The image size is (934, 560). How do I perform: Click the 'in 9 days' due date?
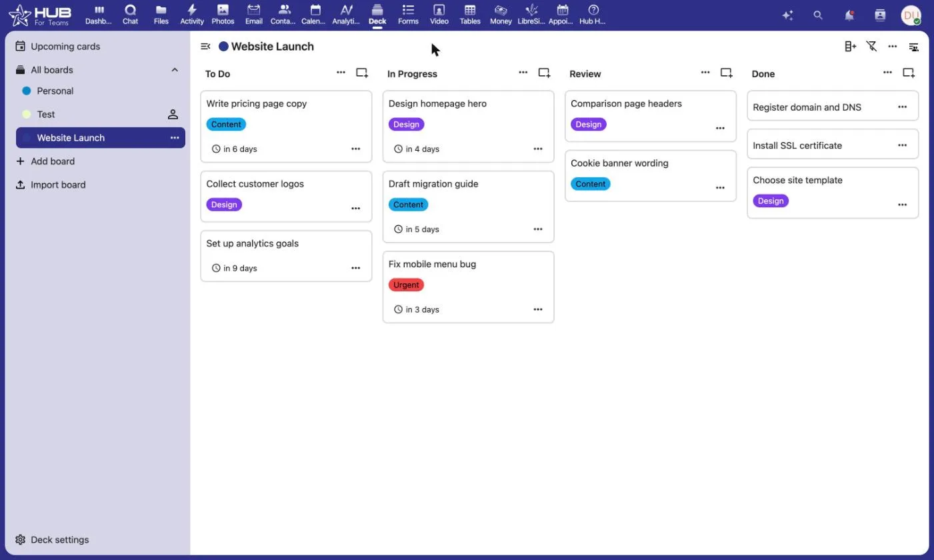pyautogui.click(x=235, y=268)
